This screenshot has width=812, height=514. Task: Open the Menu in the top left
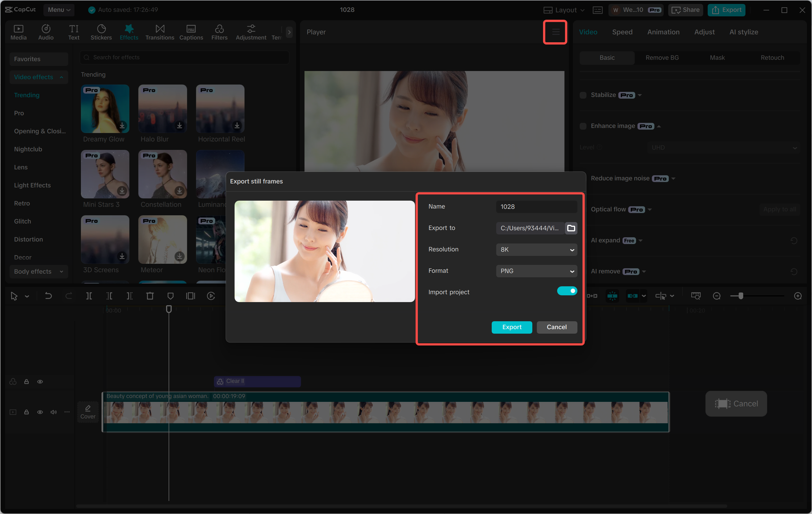59,10
